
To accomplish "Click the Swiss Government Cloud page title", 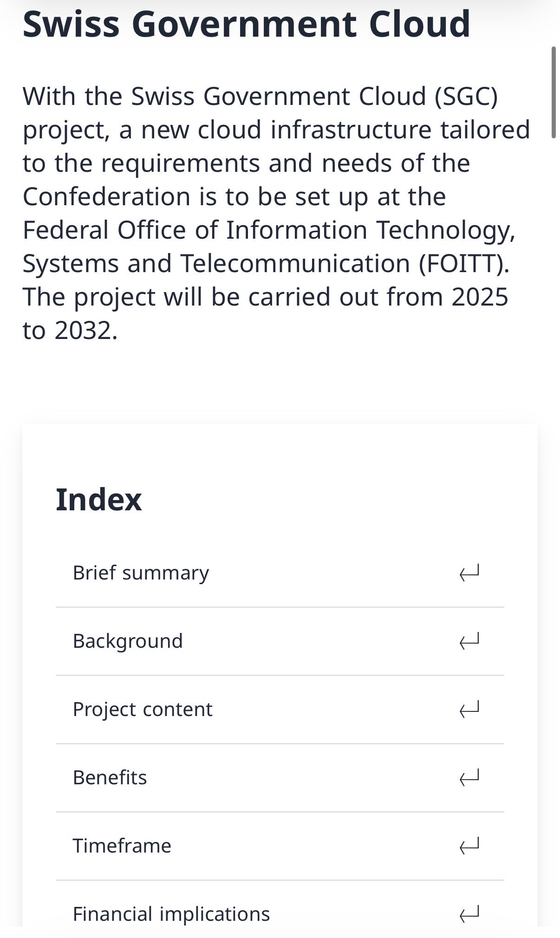I will point(247,24).
